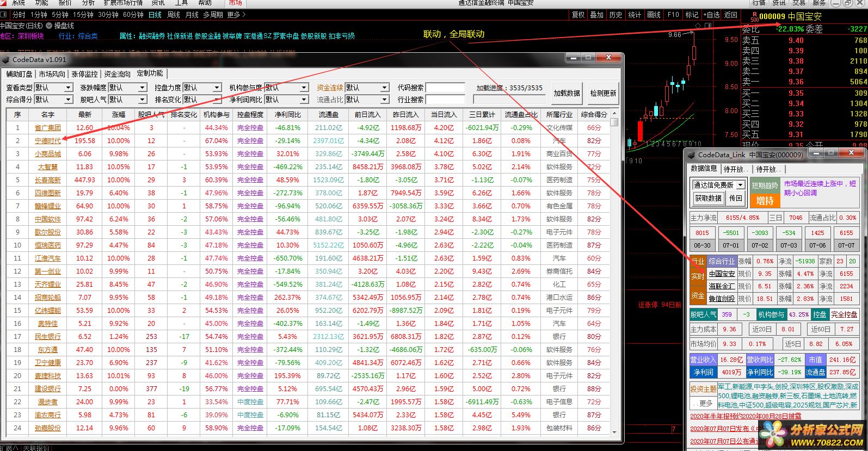Click the 行业搜索 input field
The height and width of the screenshot is (451, 868).
(x=445, y=100)
